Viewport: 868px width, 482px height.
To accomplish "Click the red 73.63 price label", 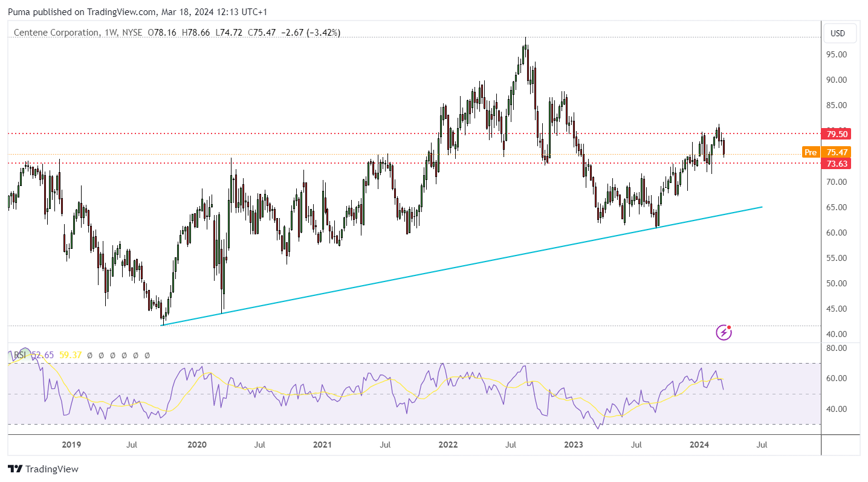I will (837, 163).
